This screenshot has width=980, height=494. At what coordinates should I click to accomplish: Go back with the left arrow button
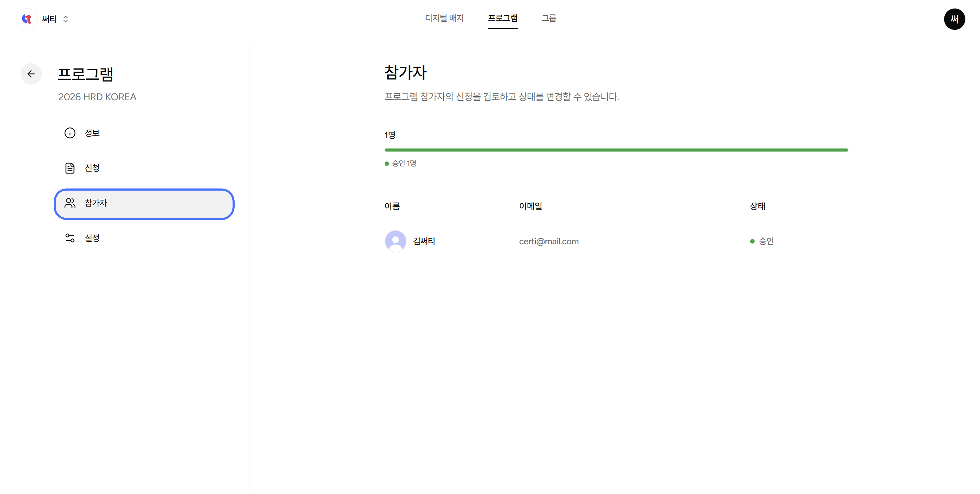tap(31, 74)
